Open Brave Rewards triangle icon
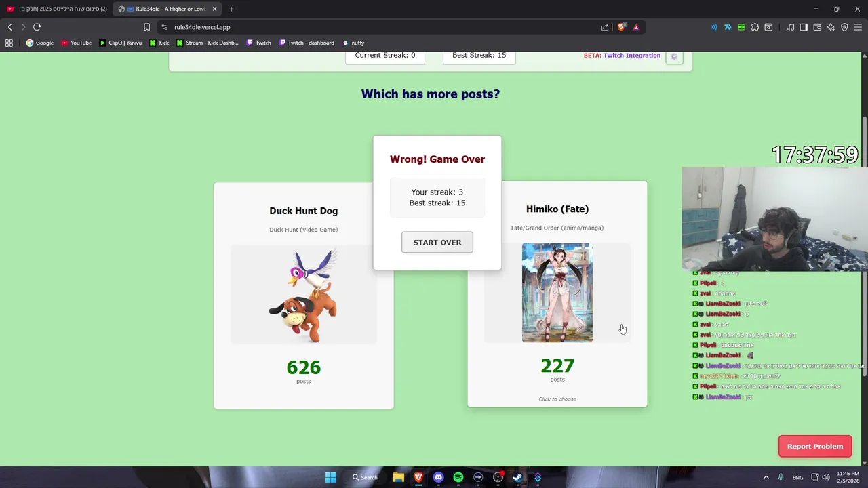 click(x=636, y=27)
